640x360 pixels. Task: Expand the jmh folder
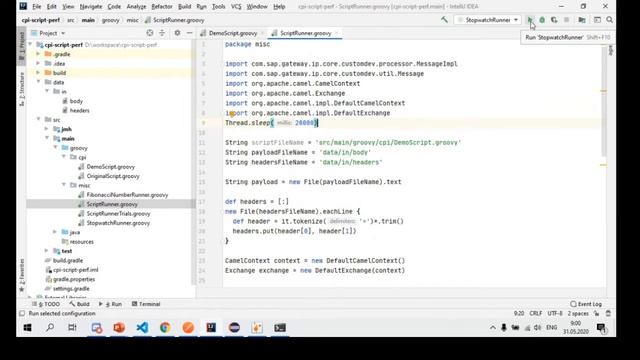point(47,129)
